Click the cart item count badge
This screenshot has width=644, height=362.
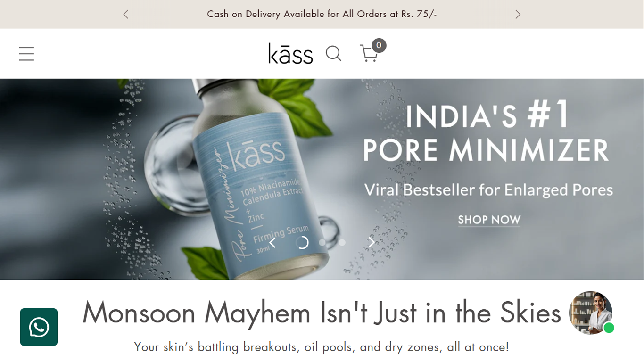click(x=379, y=46)
